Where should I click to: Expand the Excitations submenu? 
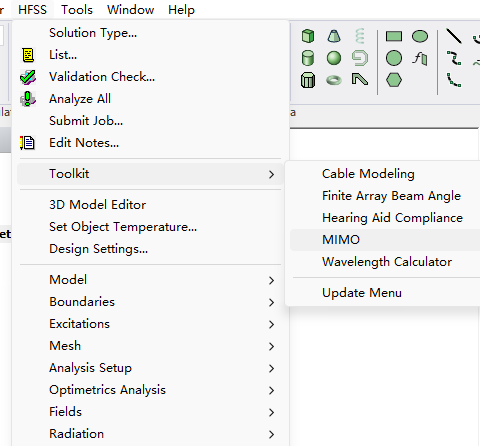tap(150, 324)
